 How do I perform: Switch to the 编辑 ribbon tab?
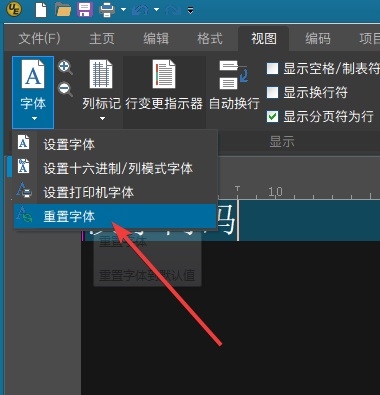click(x=156, y=39)
